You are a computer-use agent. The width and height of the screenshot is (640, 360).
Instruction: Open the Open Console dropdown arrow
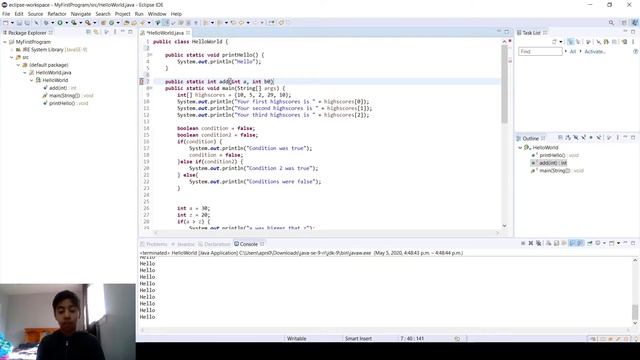pos(618,243)
